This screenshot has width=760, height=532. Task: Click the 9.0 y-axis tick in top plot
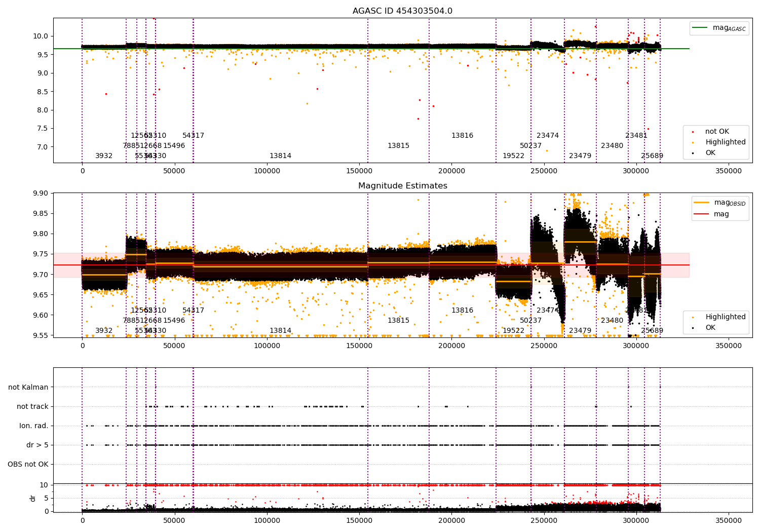[x=43, y=73]
